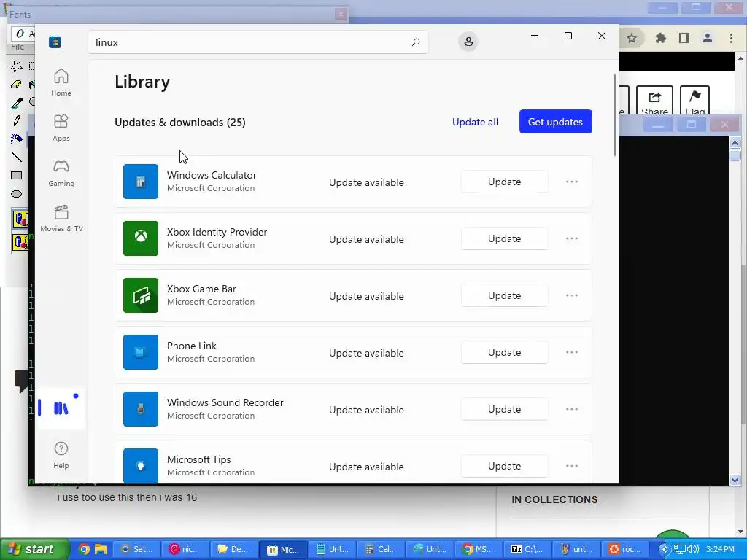Open more options for Windows Sound Recorder
The image size is (747, 560).
click(572, 409)
